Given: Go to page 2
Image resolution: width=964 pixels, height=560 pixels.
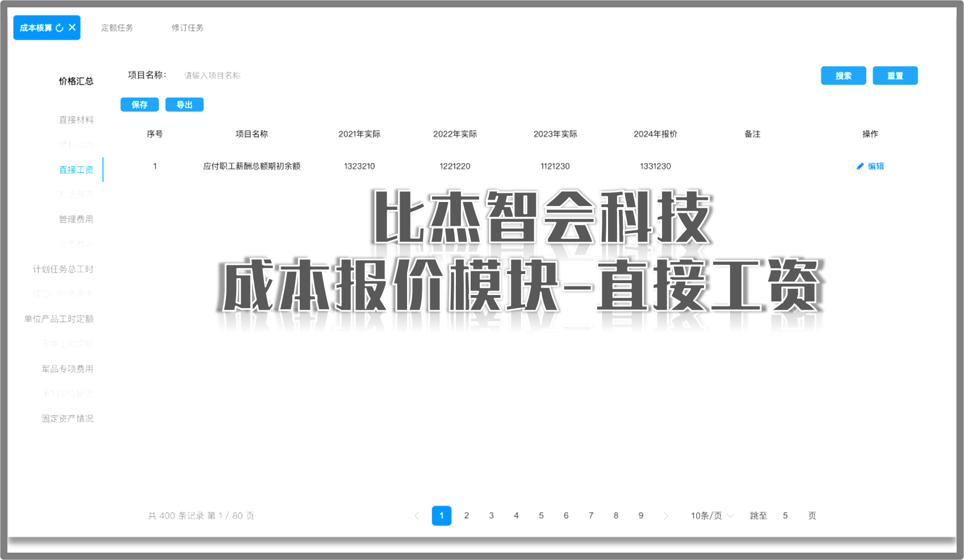Looking at the screenshot, I should [x=467, y=516].
